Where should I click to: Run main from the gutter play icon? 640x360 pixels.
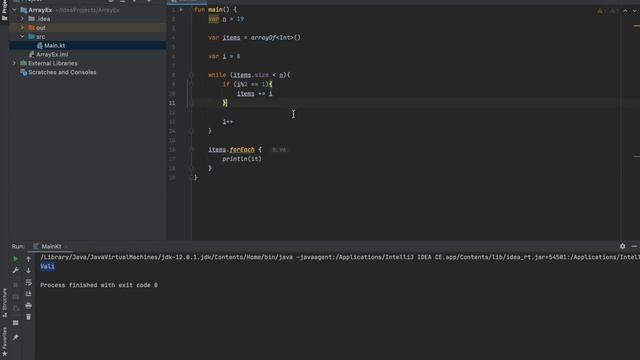[x=181, y=9]
